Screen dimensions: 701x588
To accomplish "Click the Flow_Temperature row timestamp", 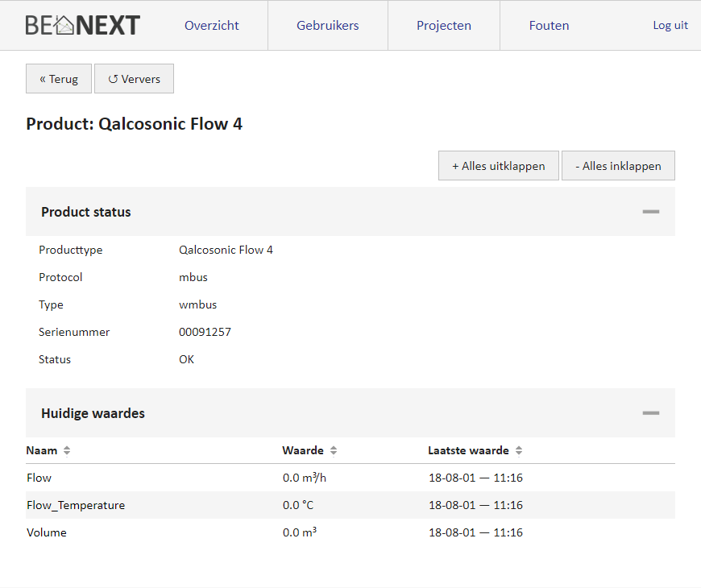I will 475,505.
